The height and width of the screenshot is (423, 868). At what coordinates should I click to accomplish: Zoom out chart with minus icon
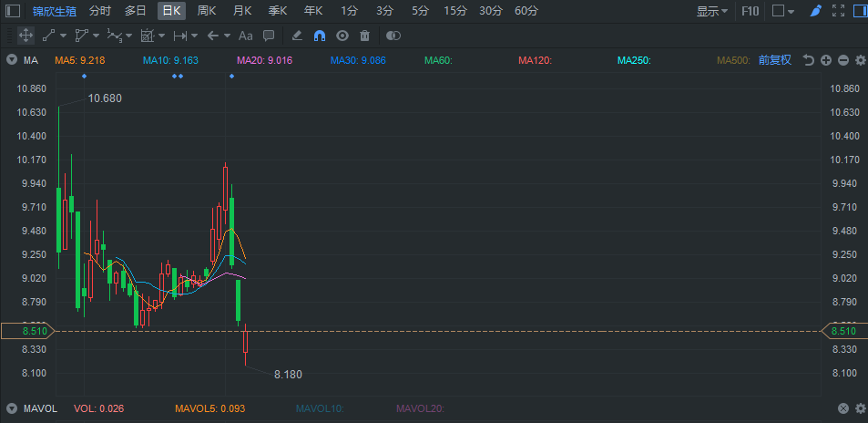pyautogui.click(x=843, y=60)
